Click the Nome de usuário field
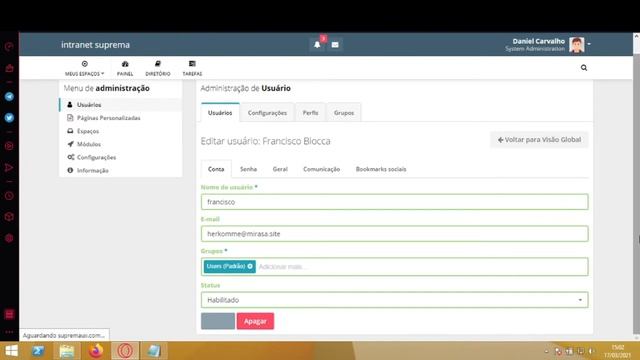Screen dimensions: 640x360 click(x=394, y=202)
